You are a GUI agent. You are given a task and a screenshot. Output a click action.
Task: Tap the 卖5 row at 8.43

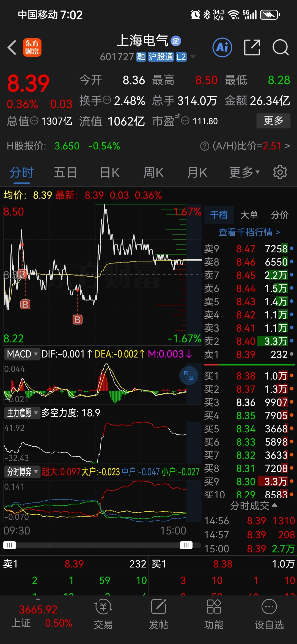pos(249,302)
